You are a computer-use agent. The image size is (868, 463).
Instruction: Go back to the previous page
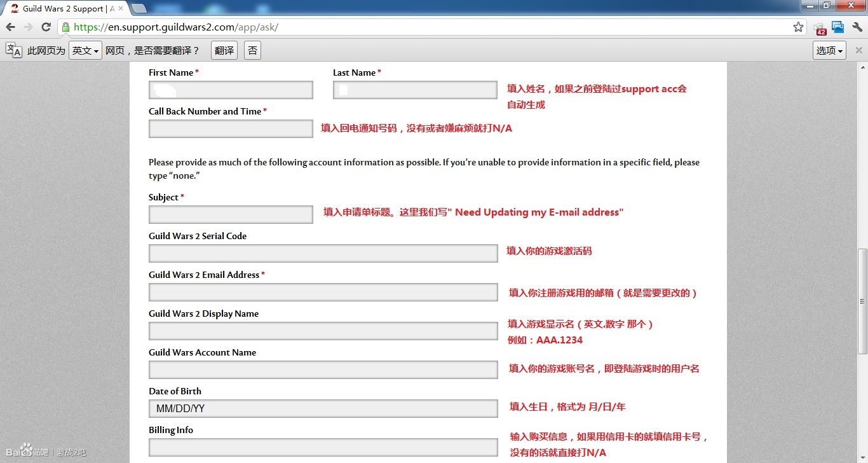click(x=10, y=27)
